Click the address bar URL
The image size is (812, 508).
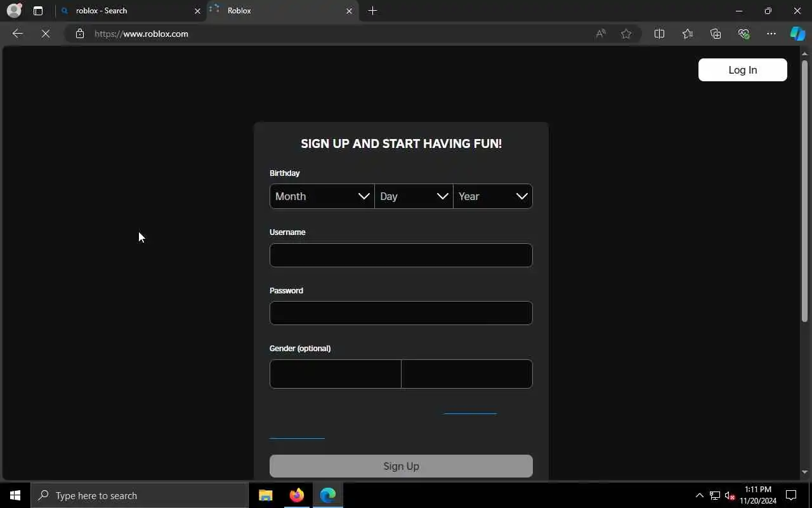pos(141,34)
